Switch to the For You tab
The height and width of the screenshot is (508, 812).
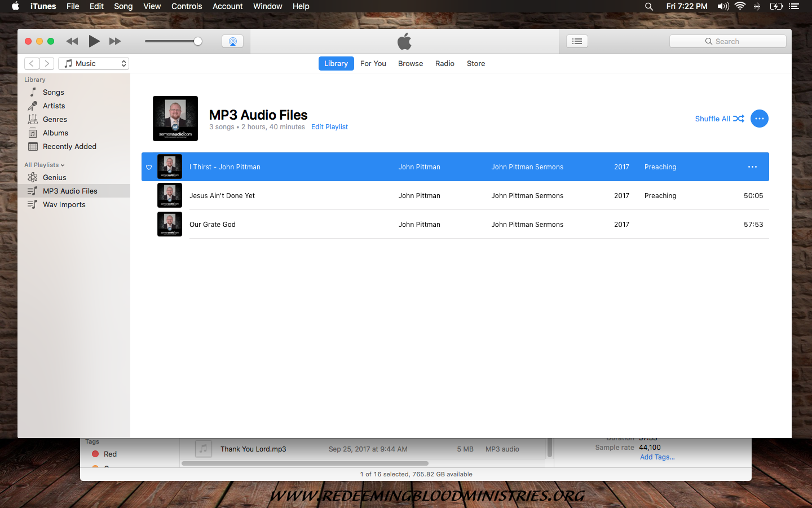pos(373,64)
